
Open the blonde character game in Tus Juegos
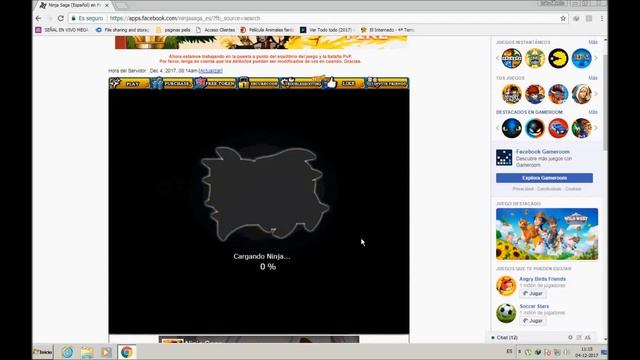581,94
